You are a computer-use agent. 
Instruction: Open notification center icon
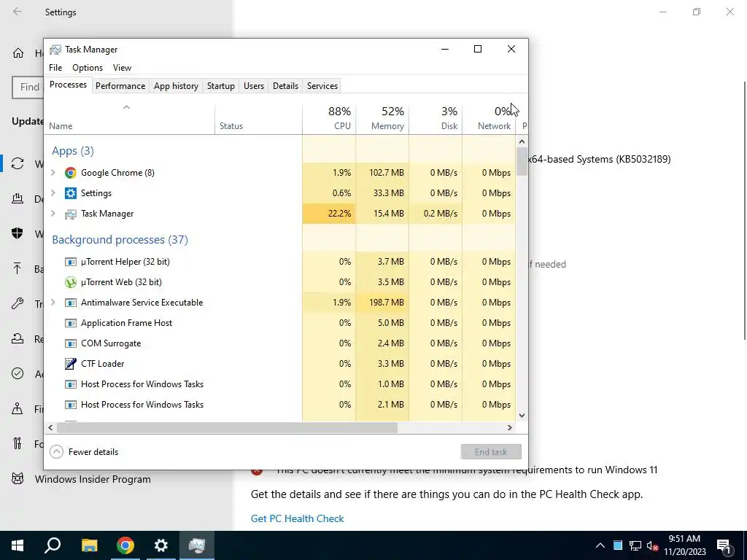pos(724,545)
